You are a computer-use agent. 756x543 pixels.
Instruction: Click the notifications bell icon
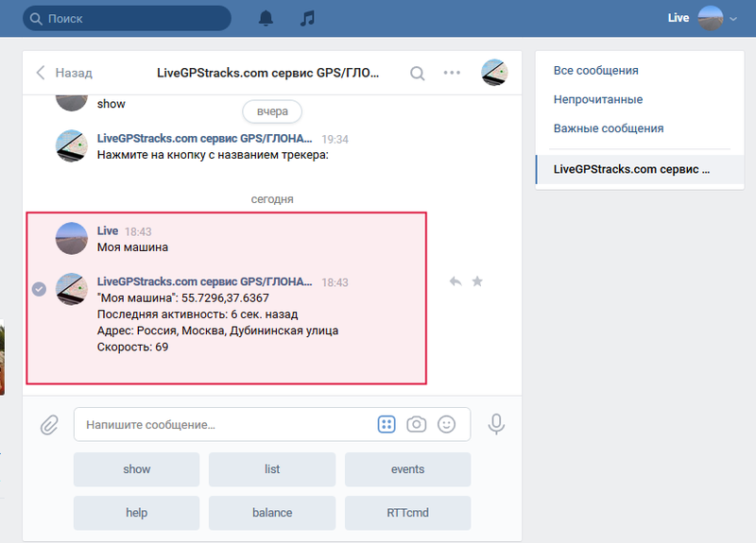[x=266, y=18]
